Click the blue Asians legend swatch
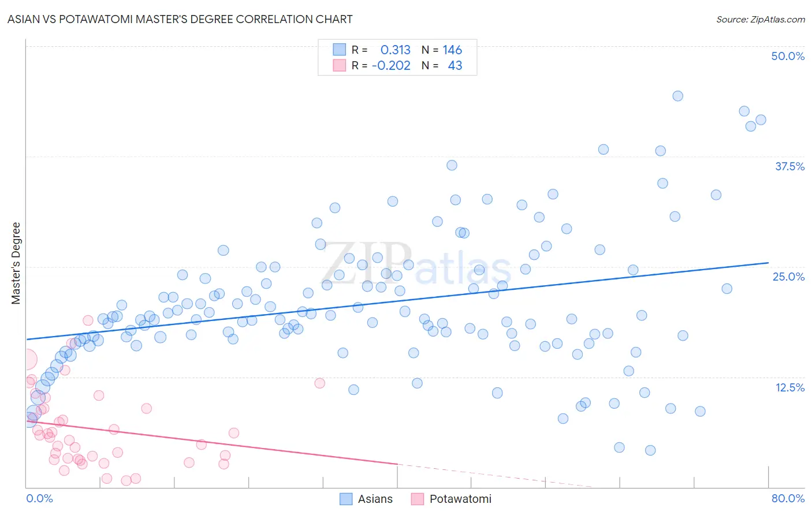This screenshot has height=515, width=812. click(346, 499)
